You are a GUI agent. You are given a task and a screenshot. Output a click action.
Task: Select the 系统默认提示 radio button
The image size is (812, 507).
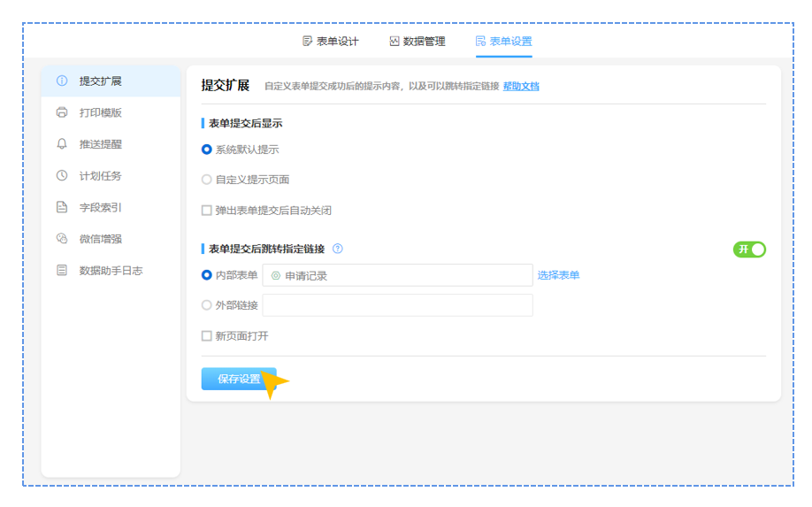coord(207,150)
